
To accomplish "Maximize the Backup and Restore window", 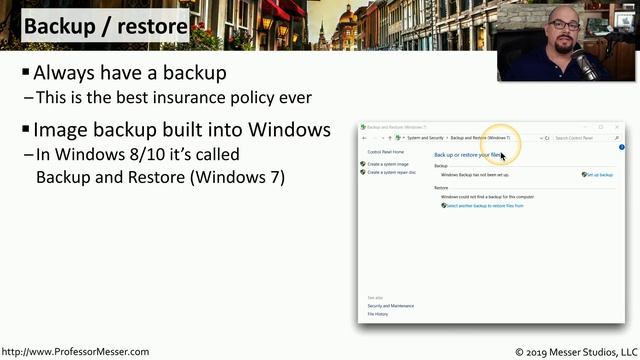I will [601, 127].
